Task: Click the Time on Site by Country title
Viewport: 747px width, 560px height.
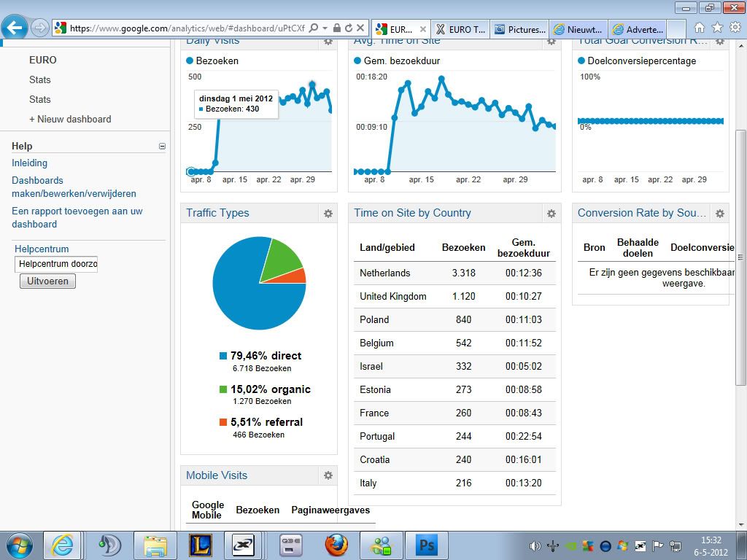Action: click(413, 213)
